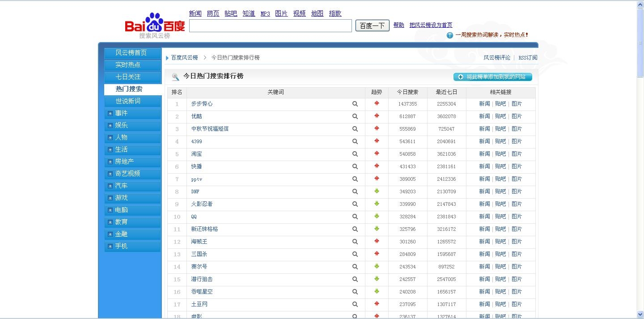This screenshot has height=319, width=644.
Task: Open the 风云榜首页 sidebar tab
Action: click(x=132, y=53)
